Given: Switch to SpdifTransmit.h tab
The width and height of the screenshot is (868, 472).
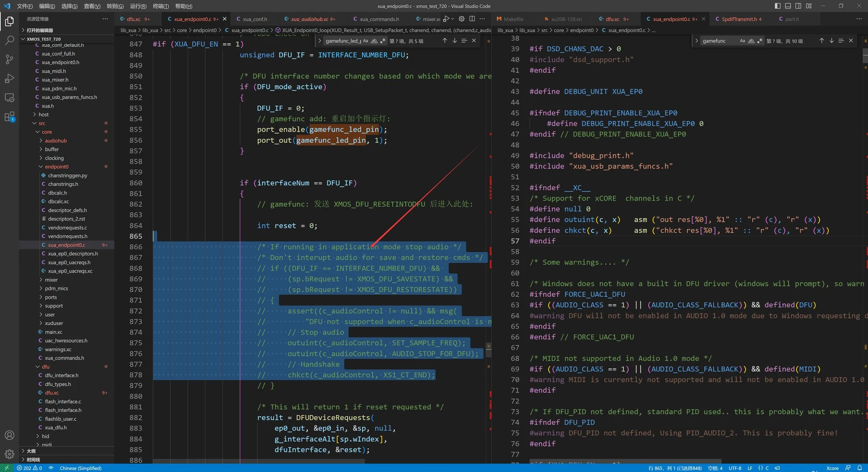Looking at the screenshot, I should 739,19.
